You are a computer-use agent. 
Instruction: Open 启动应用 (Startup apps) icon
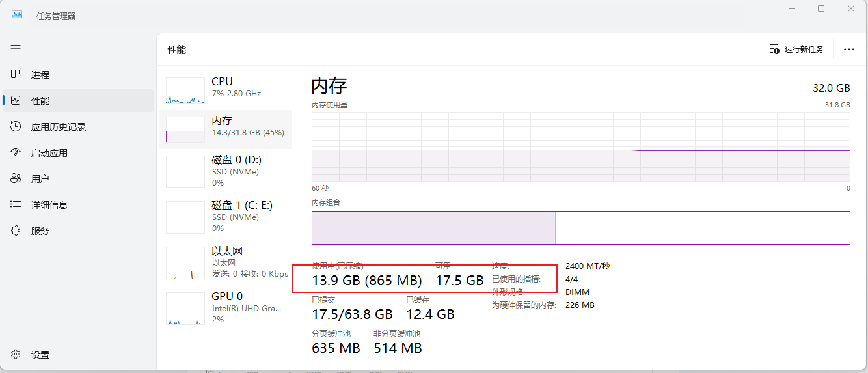click(16, 152)
